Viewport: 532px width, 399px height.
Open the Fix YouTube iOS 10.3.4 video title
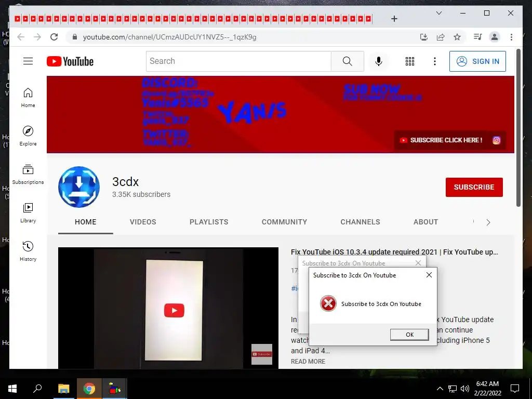pos(394,252)
